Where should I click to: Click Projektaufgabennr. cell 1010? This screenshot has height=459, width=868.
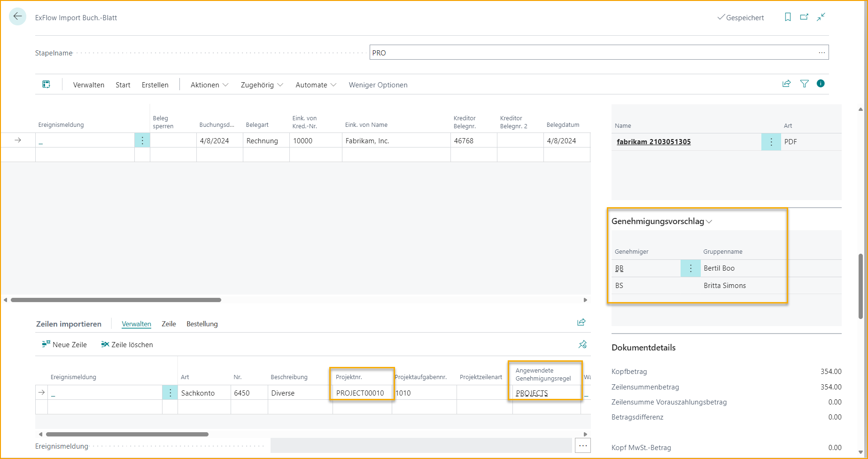[x=424, y=393]
